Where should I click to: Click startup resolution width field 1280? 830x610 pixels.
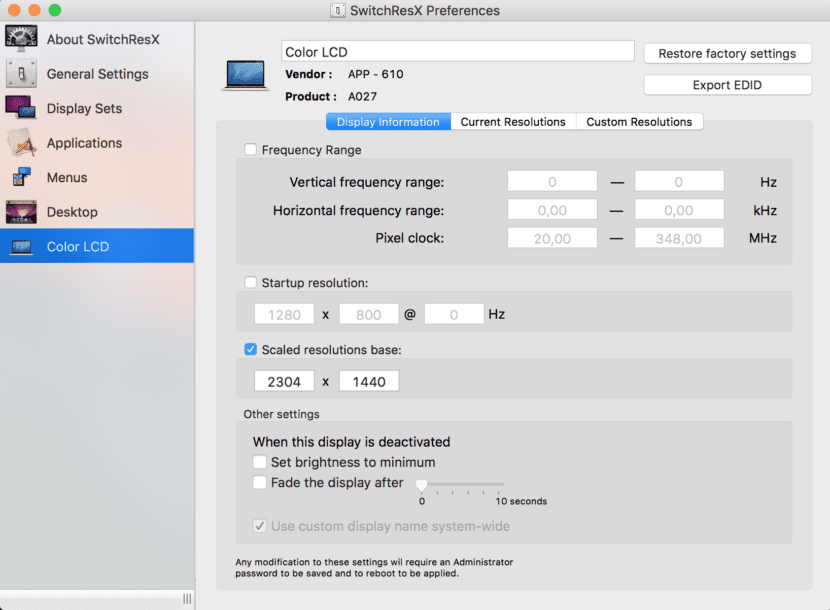coord(284,315)
